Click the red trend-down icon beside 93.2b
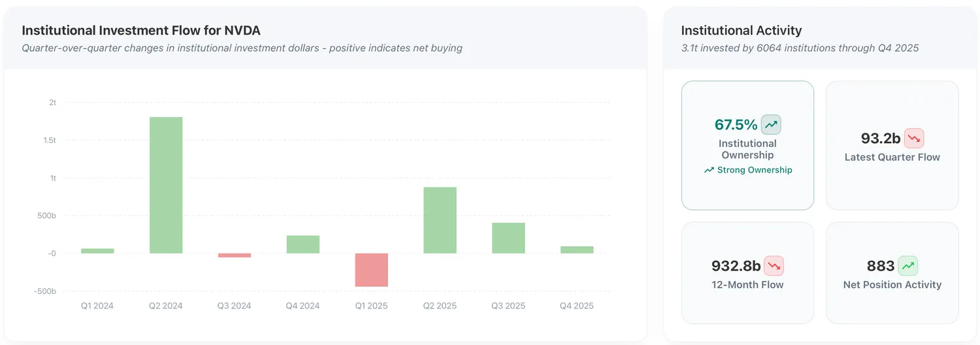Image resolution: width=980 pixels, height=345 pixels. click(x=914, y=138)
